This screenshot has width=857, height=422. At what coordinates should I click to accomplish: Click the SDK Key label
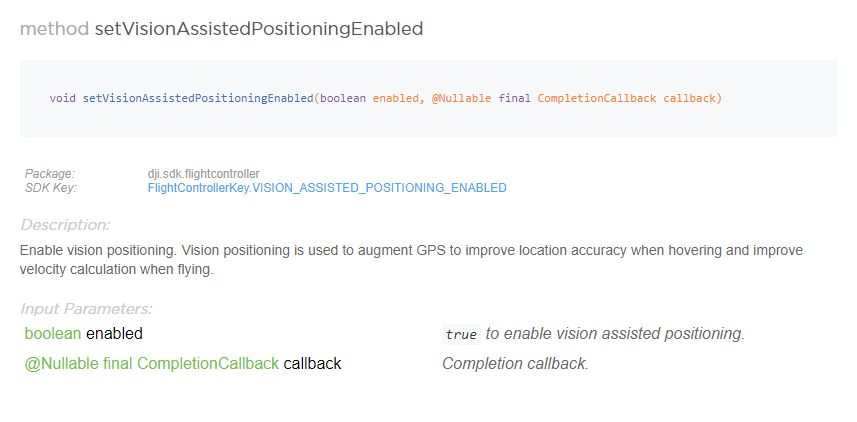click(x=51, y=188)
